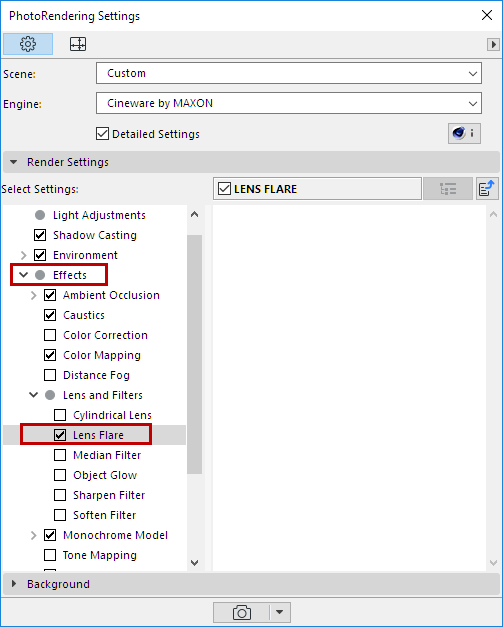Click the settings tree scroll down arrow
503x627 pixels.
point(195,563)
